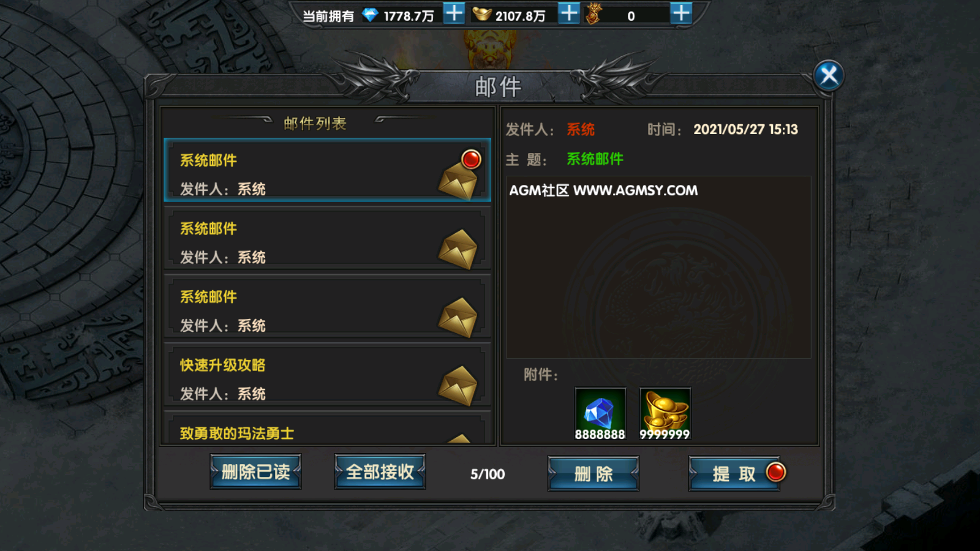Add more gold ingots with plus button
Screen dimensions: 980x551
click(569, 13)
